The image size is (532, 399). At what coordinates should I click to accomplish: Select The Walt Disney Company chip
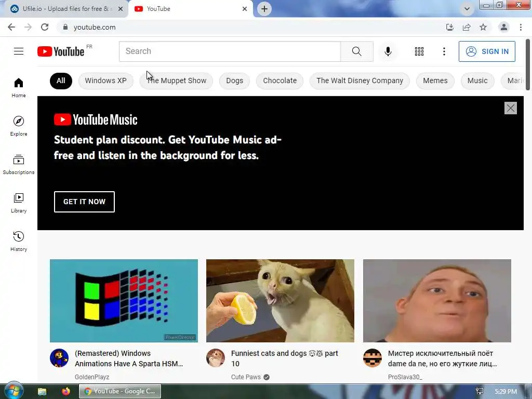(x=360, y=81)
